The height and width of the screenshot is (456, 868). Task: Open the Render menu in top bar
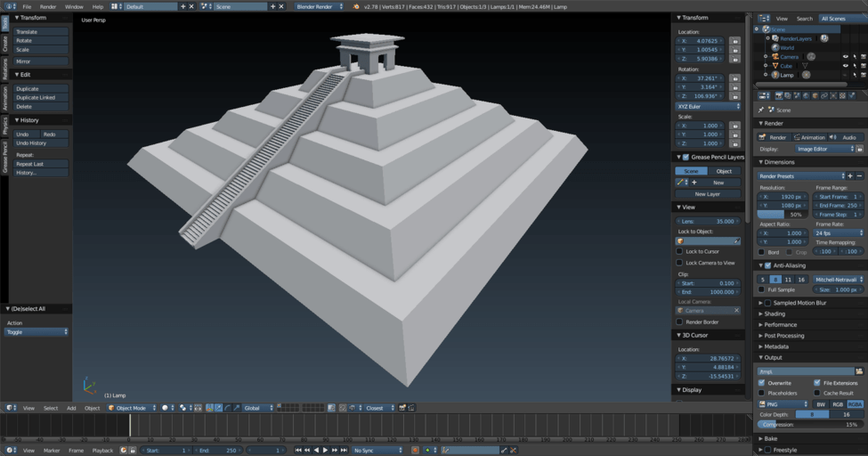coord(48,6)
